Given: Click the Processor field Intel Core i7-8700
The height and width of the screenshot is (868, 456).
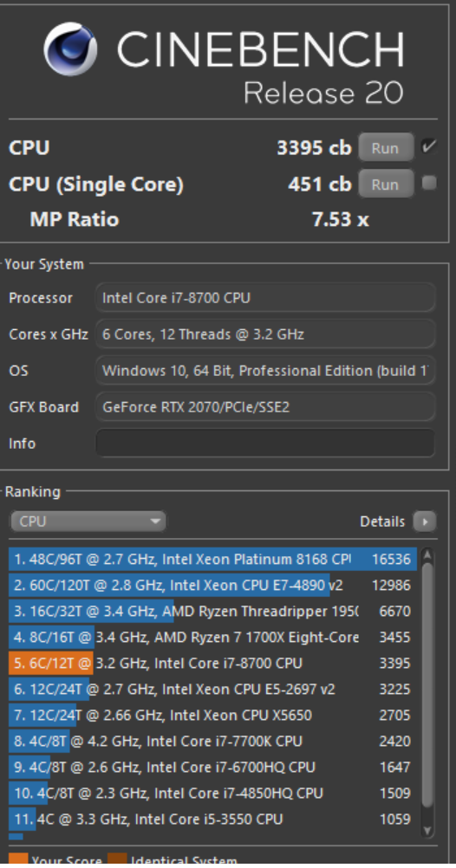Looking at the screenshot, I should pyautogui.click(x=265, y=298).
